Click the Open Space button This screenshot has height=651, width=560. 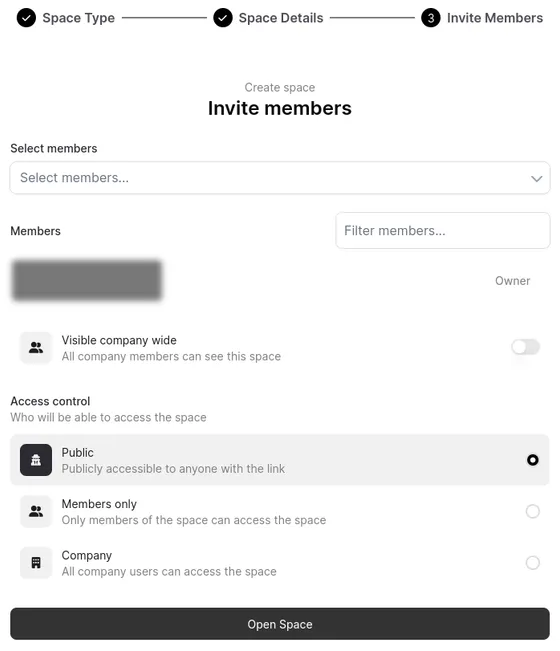pos(280,624)
